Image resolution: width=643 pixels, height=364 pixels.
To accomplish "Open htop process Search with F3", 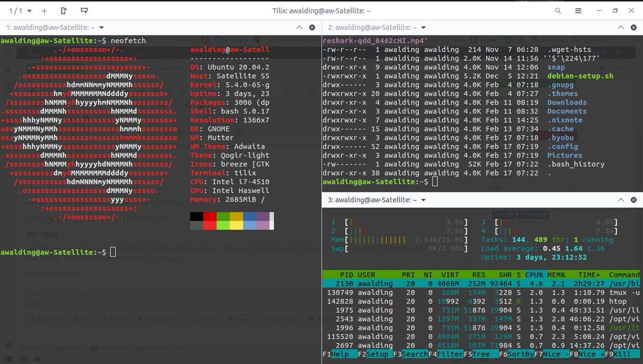I will 410,354.
